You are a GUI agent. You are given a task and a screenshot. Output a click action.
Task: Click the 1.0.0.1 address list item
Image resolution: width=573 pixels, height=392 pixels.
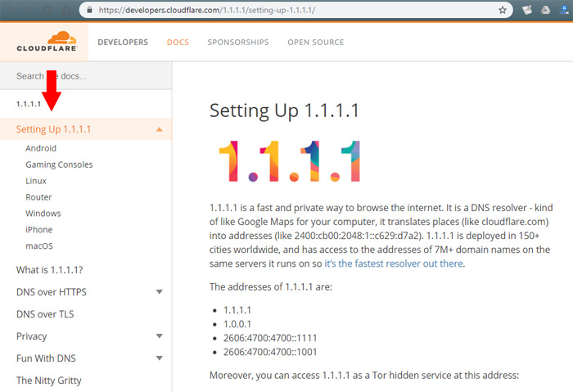237,324
